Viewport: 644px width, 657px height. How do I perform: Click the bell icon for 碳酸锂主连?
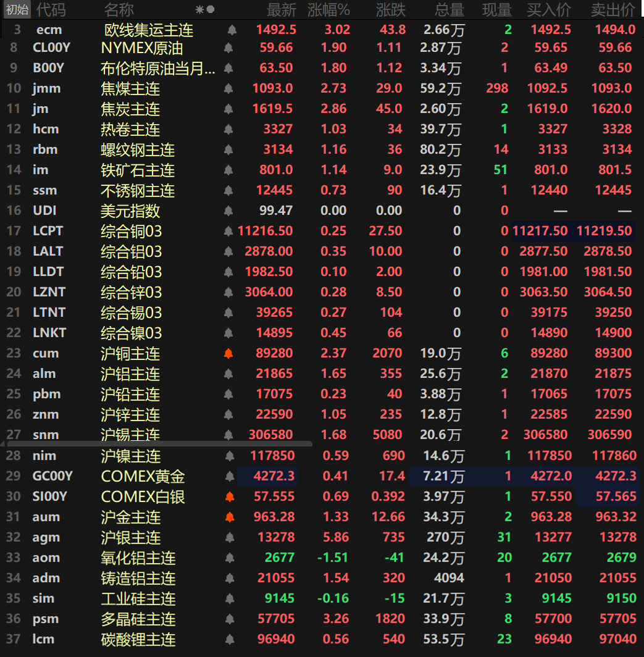[x=229, y=639]
